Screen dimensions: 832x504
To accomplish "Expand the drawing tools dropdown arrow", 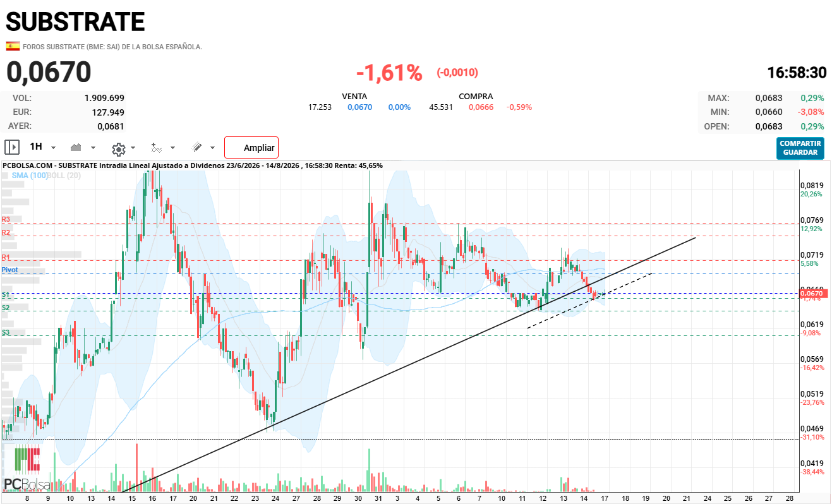I will pyautogui.click(x=212, y=148).
